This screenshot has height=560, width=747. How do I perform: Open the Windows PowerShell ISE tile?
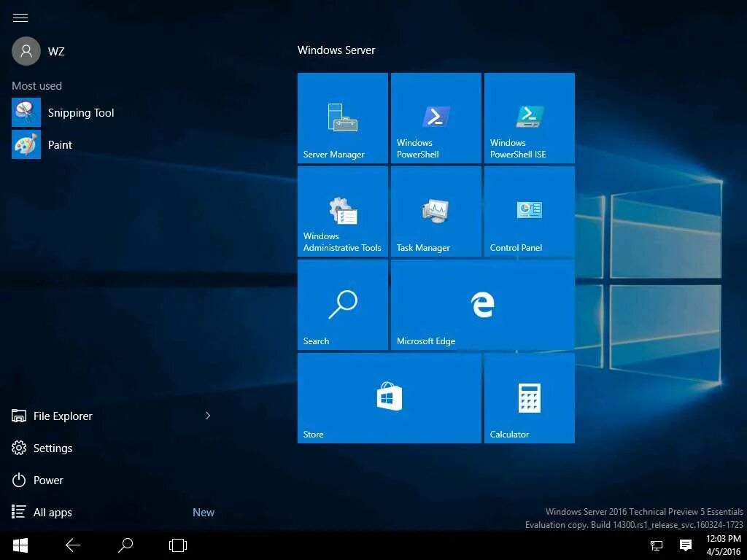click(530, 118)
